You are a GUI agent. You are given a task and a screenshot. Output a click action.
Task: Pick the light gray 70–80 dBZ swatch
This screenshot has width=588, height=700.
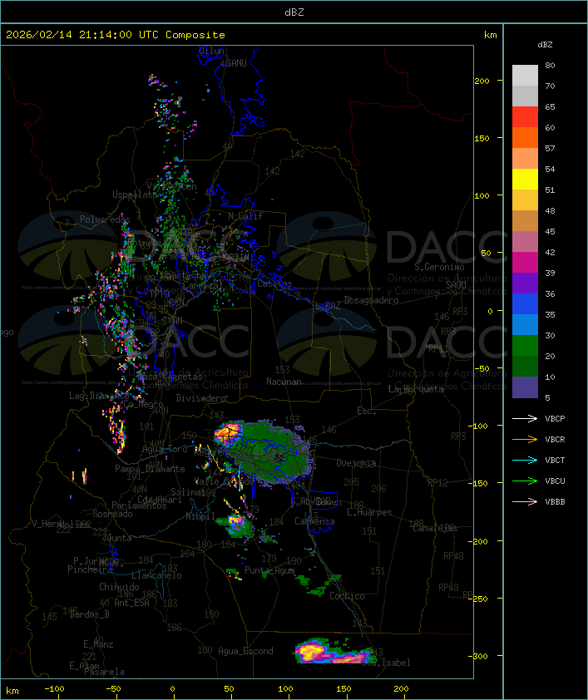tap(525, 76)
